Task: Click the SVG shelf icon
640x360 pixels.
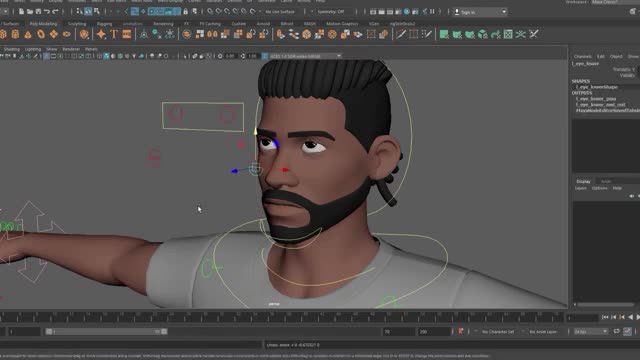Action: click(x=127, y=34)
